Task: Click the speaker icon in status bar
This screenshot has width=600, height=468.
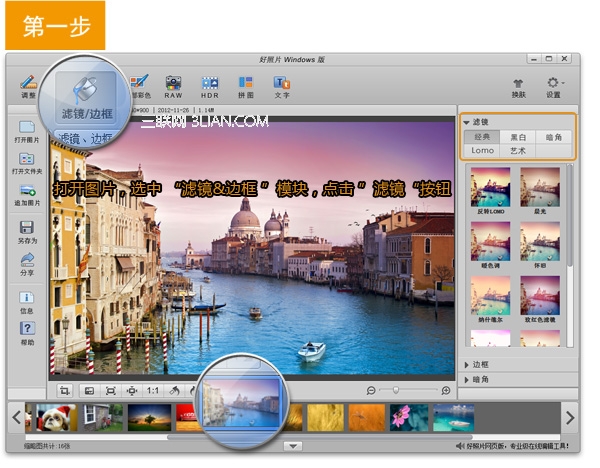Action: click(460, 446)
